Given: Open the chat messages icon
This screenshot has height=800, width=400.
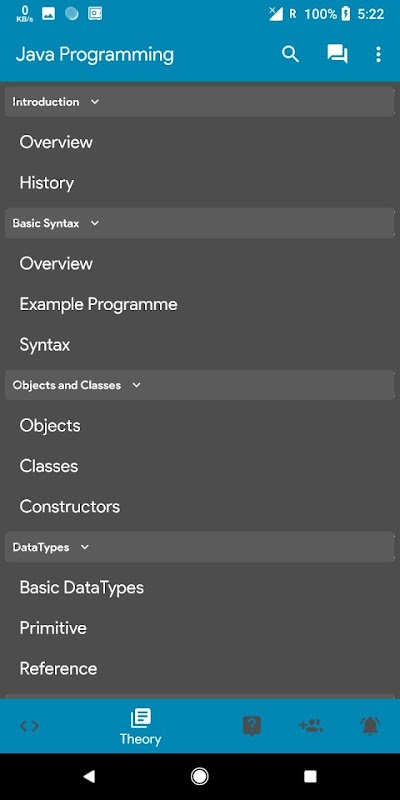Looking at the screenshot, I should 337,54.
